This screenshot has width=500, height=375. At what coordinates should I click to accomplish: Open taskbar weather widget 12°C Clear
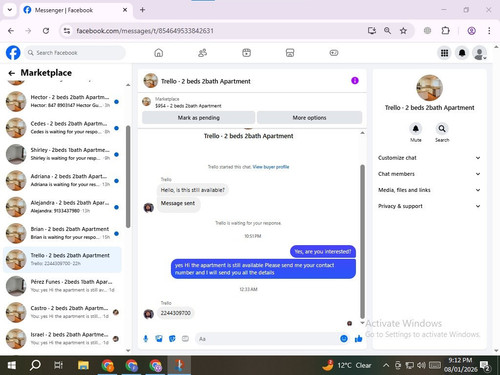347,365
